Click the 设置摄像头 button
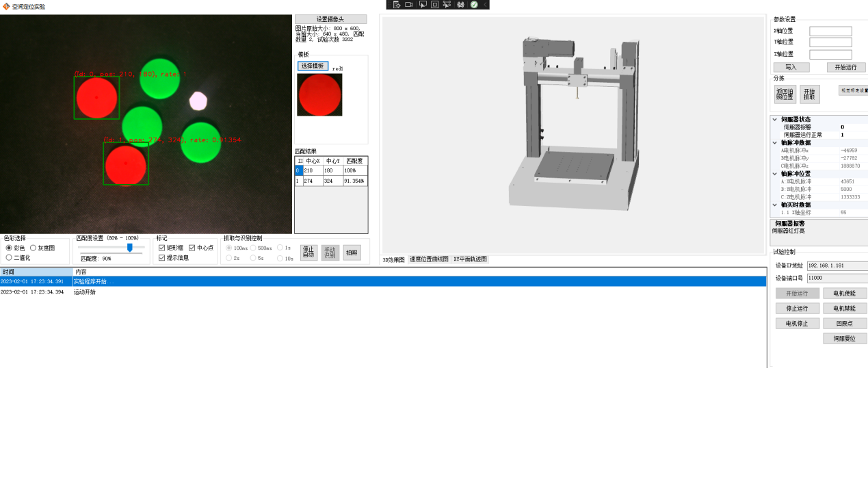The image size is (868, 479). point(331,19)
